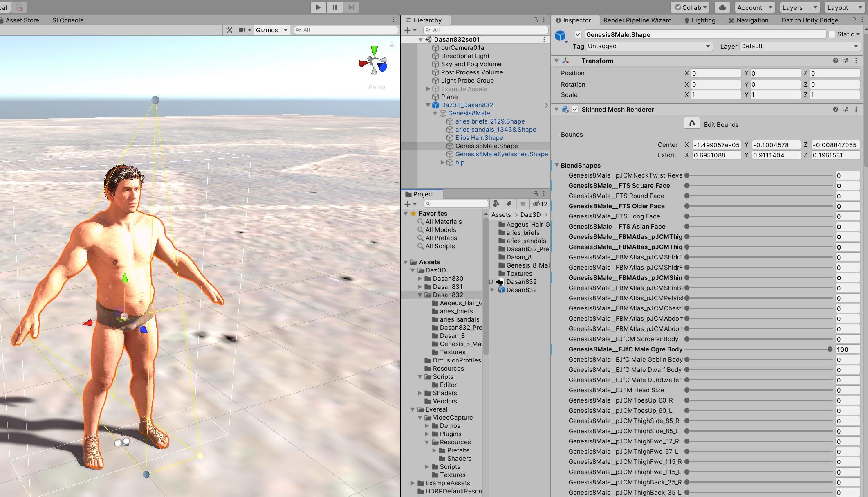Expand the hip object in Hierarchy

coord(442,162)
